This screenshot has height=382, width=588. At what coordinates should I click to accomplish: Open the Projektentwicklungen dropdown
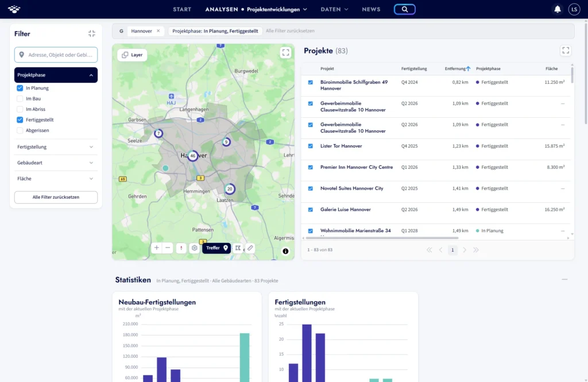pos(277,9)
